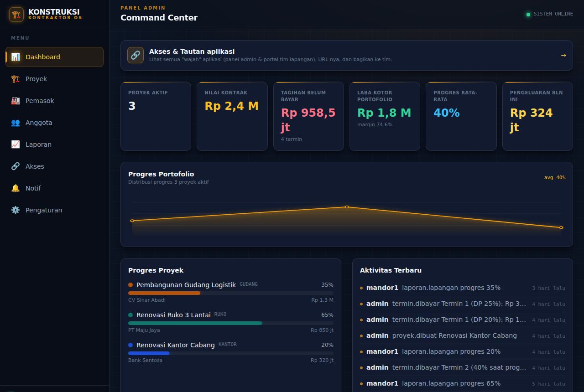Click the green dot beside Renovasi Ruko 3 Lantai
Image resolution: width=584 pixels, height=392 pixels.
(130, 315)
